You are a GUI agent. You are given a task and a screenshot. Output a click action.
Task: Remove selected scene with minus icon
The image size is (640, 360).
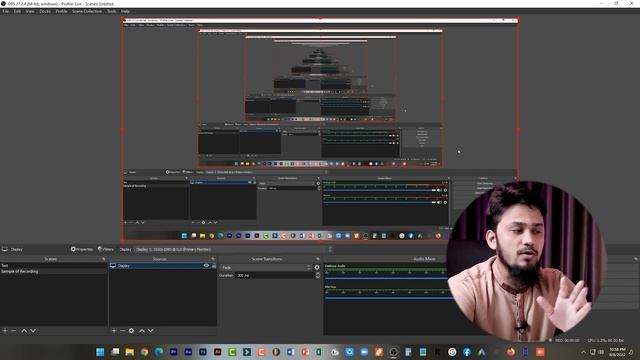(x=13, y=331)
